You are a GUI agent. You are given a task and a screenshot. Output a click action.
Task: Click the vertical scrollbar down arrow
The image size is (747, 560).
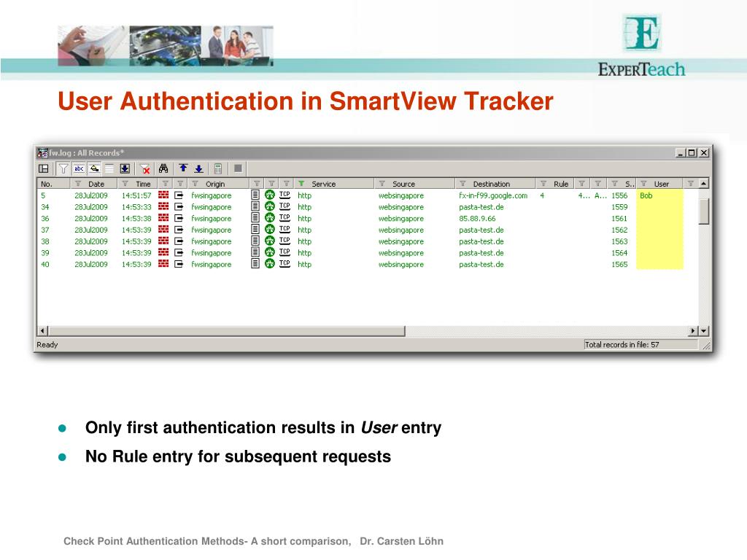(704, 330)
